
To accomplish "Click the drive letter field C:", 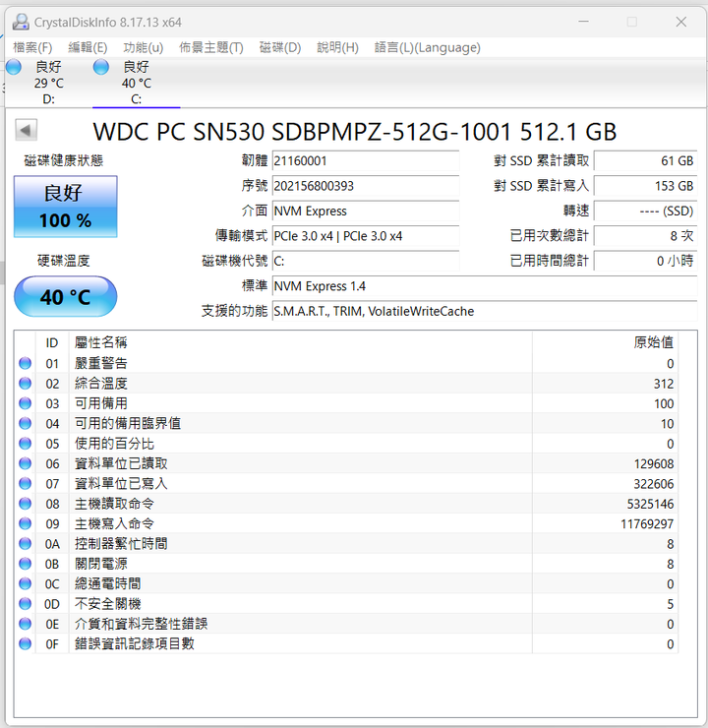I will [366, 262].
